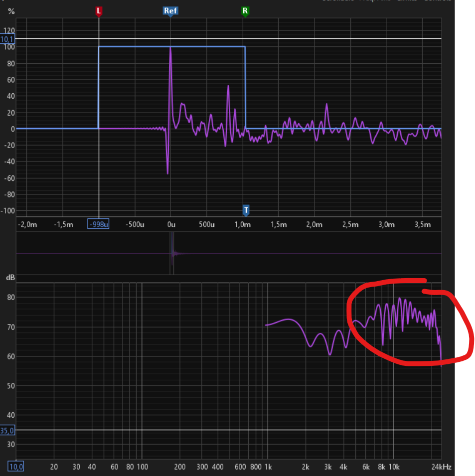Click the dB axis unit label

click(10, 278)
